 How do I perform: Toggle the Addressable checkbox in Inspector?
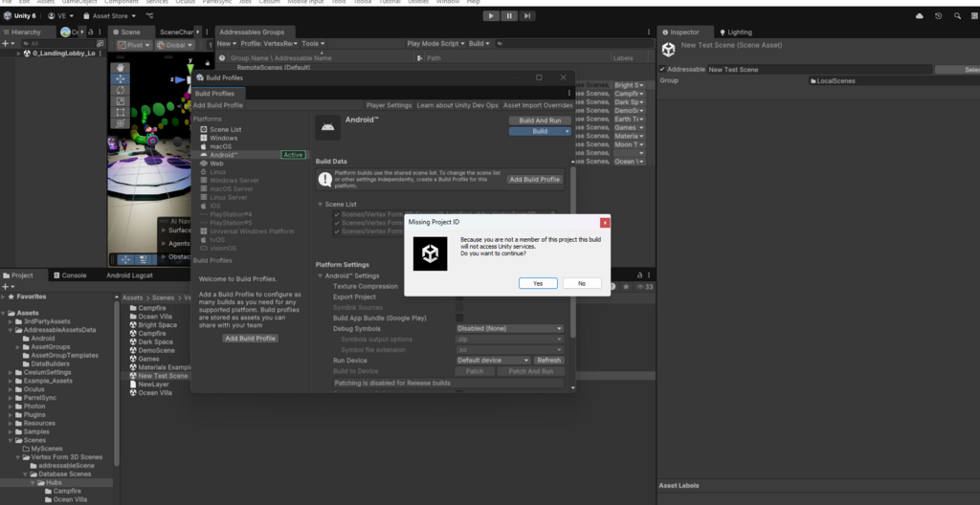(x=663, y=70)
